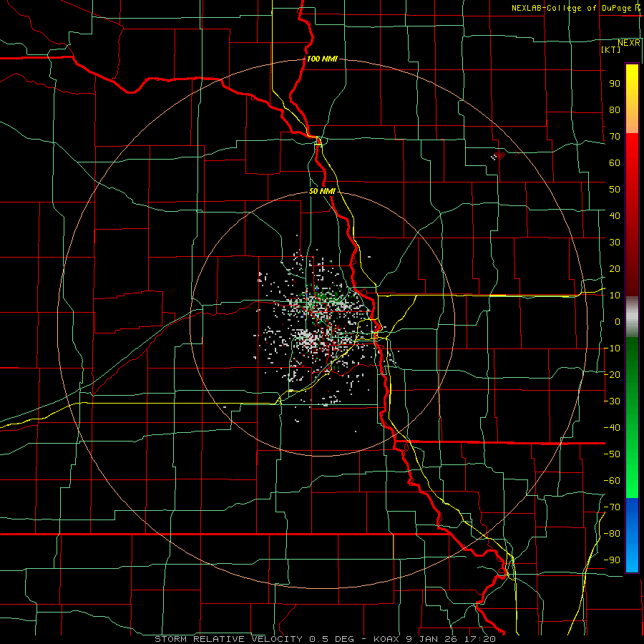Click the 80 value on velocity scale

click(615, 109)
